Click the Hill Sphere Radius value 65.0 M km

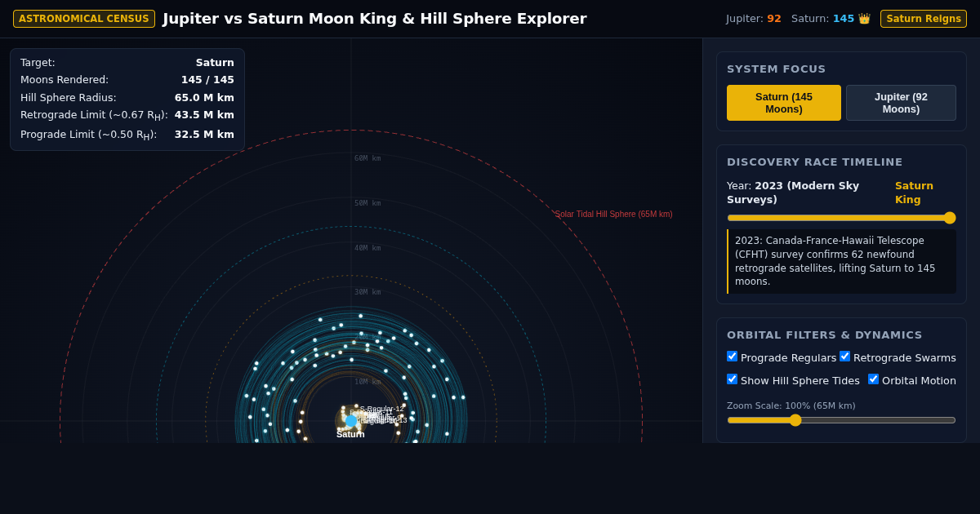tap(204, 98)
